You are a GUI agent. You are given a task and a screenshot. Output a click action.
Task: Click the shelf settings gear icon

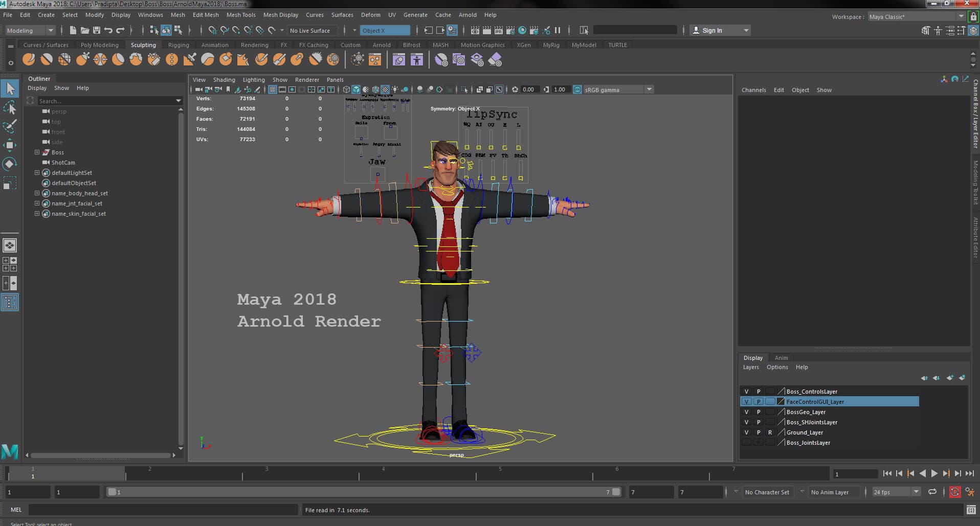click(11, 63)
